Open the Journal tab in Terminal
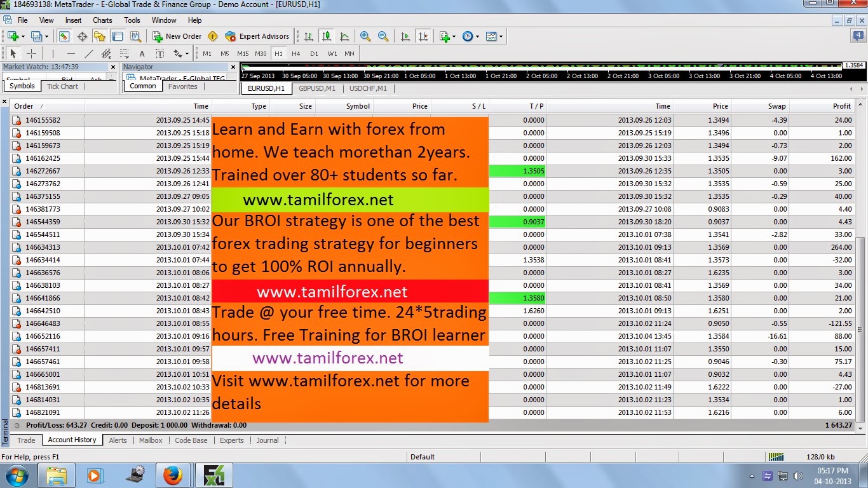The height and width of the screenshot is (488, 868). [268, 440]
